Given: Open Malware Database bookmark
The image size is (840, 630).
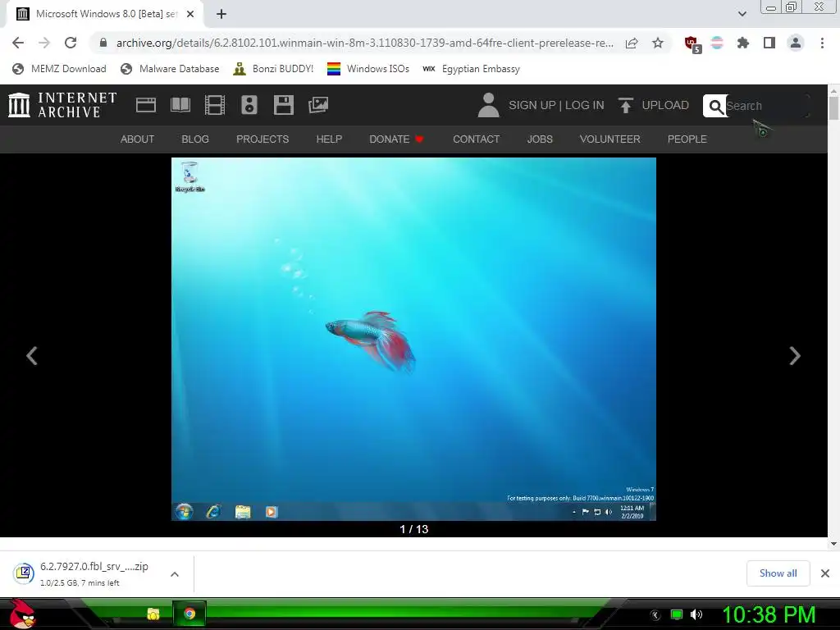Looking at the screenshot, I should click(170, 69).
